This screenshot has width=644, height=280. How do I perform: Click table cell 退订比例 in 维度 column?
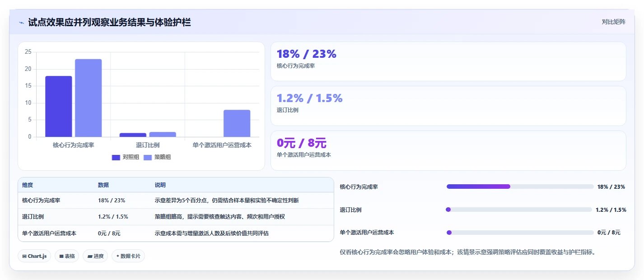point(33,217)
